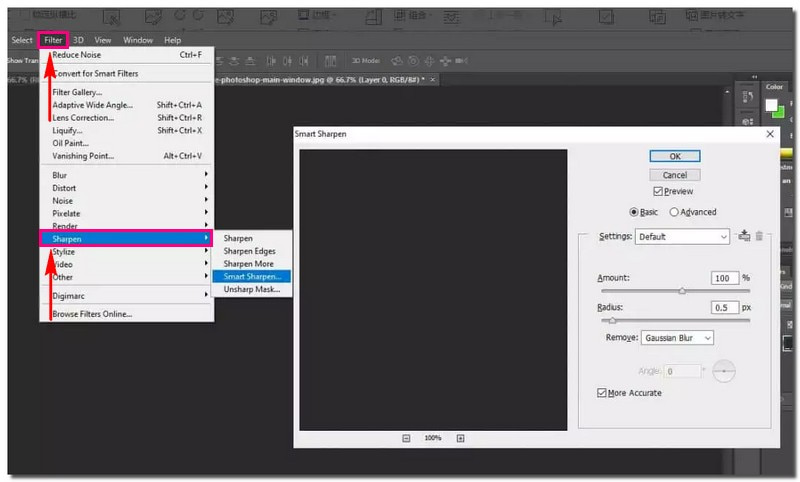Select the Advanced radio button

click(x=674, y=212)
